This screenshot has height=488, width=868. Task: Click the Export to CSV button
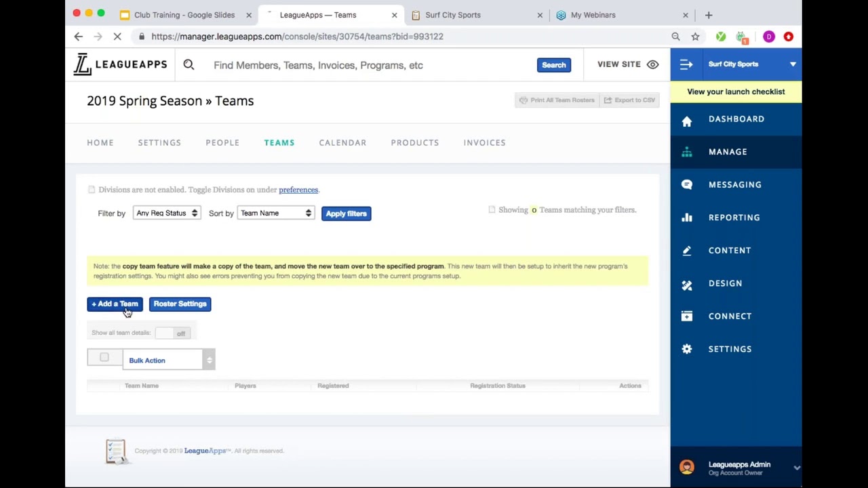[x=629, y=100]
